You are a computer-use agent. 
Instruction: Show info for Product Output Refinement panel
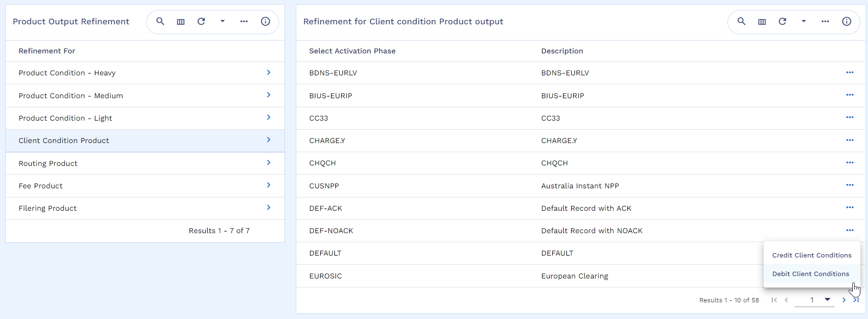(x=265, y=21)
